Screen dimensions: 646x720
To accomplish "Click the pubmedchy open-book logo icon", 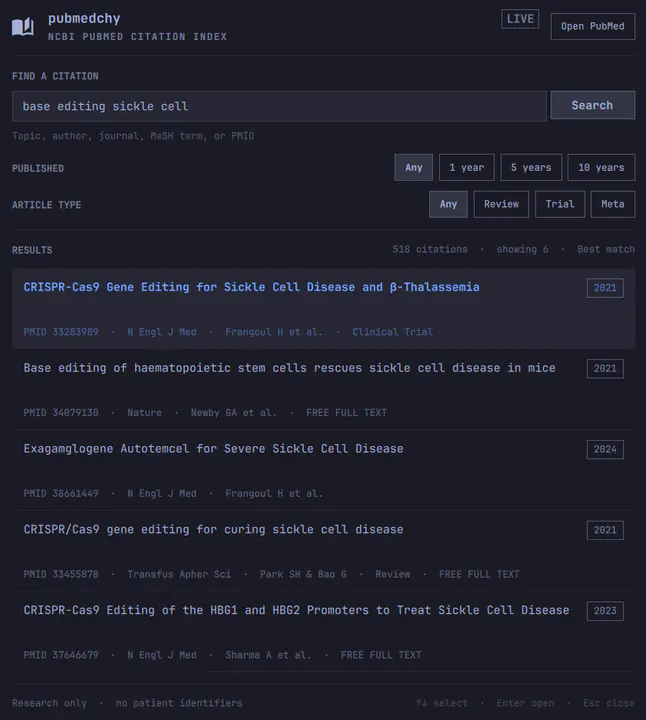I will pos(22,27).
